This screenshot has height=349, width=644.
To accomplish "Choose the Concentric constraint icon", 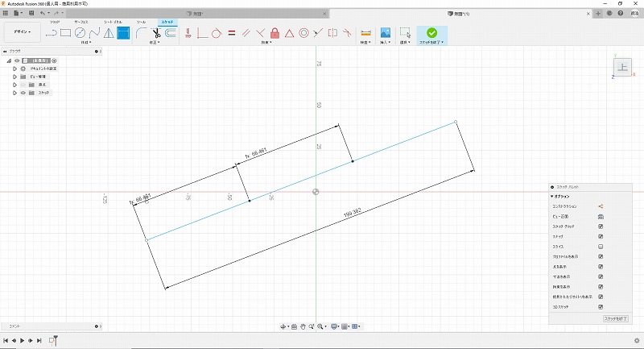I will [x=303, y=33].
